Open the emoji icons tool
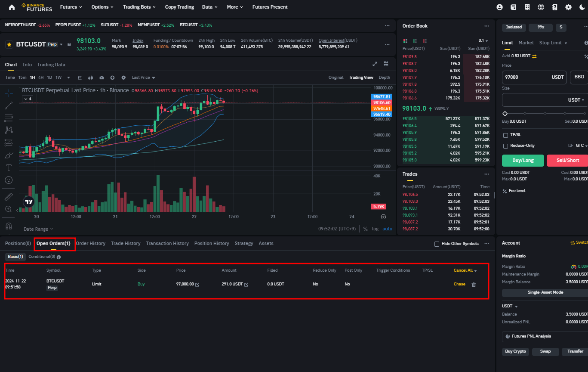 (9, 180)
